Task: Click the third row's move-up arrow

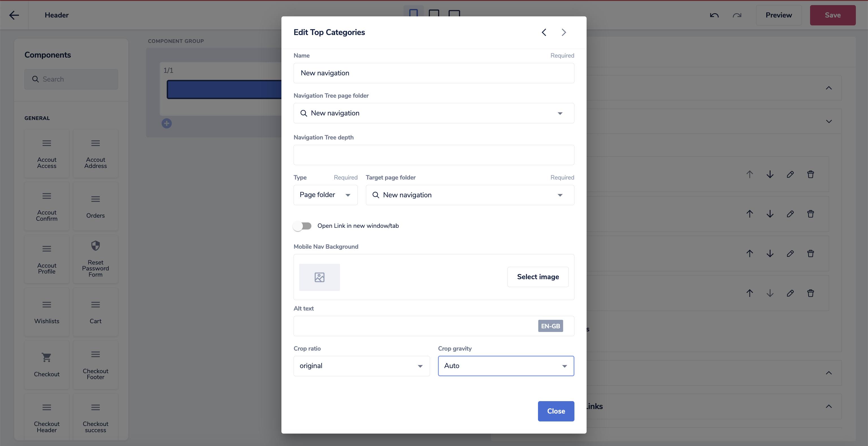Action: coord(749,253)
